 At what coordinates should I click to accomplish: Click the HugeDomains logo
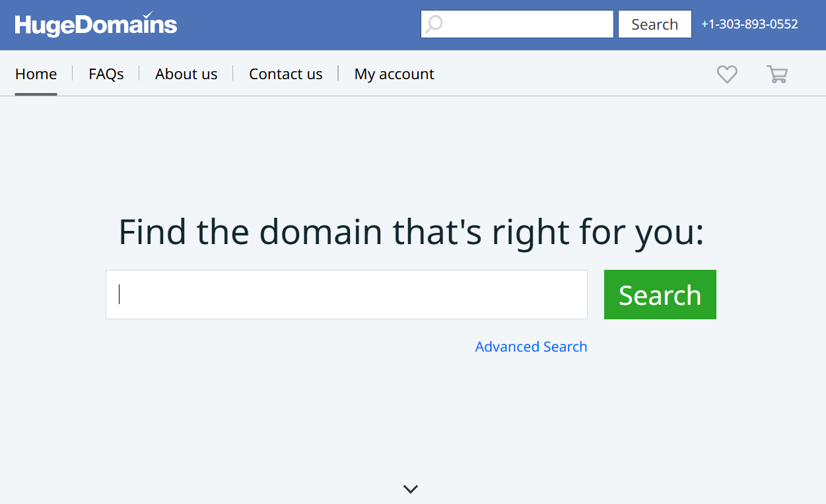[96, 25]
